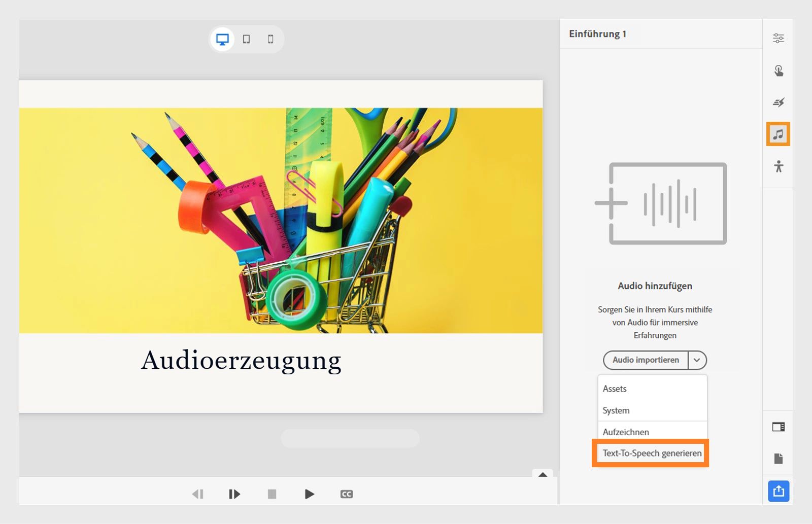Choose System from the import menu

(615, 410)
